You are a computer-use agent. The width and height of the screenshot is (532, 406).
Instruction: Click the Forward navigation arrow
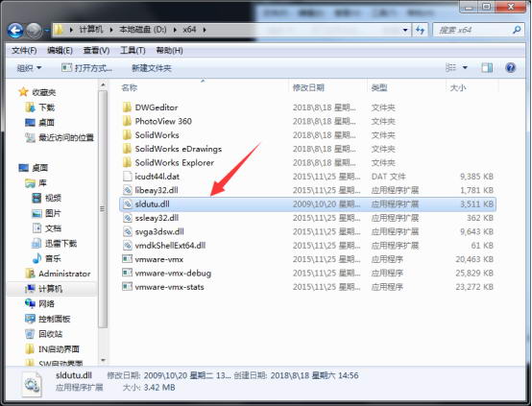34,31
